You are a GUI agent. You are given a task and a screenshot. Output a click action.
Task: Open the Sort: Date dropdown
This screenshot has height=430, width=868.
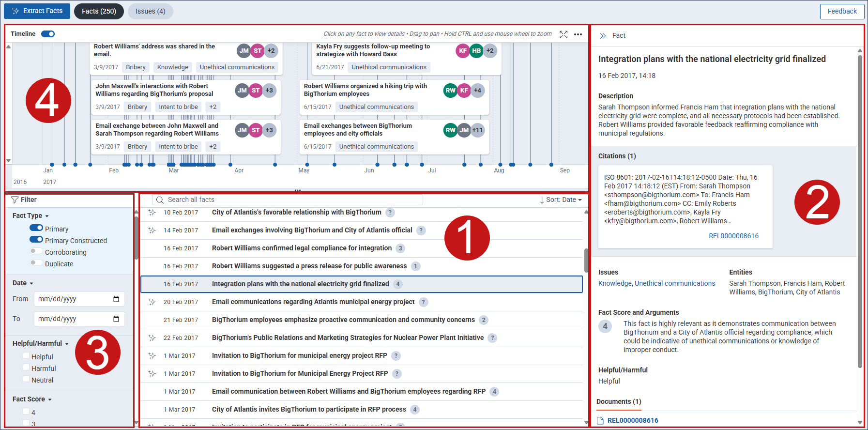tap(561, 200)
